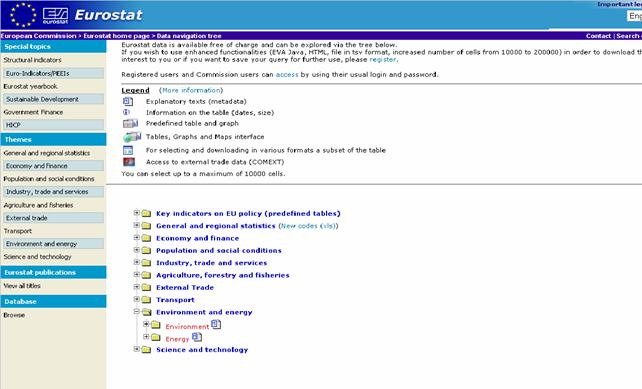Click the table information legend icon
This screenshot has height=389, width=642.
(127, 112)
